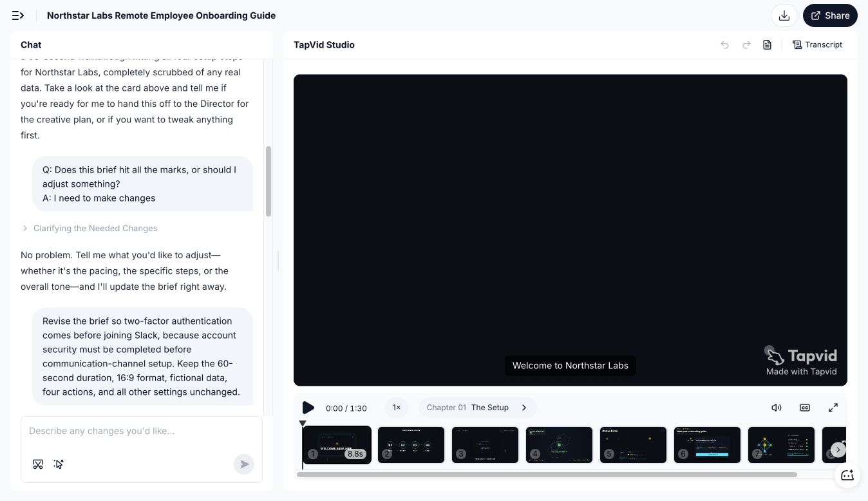Select scene thumbnail 2
The image size is (868, 501).
(x=411, y=444)
